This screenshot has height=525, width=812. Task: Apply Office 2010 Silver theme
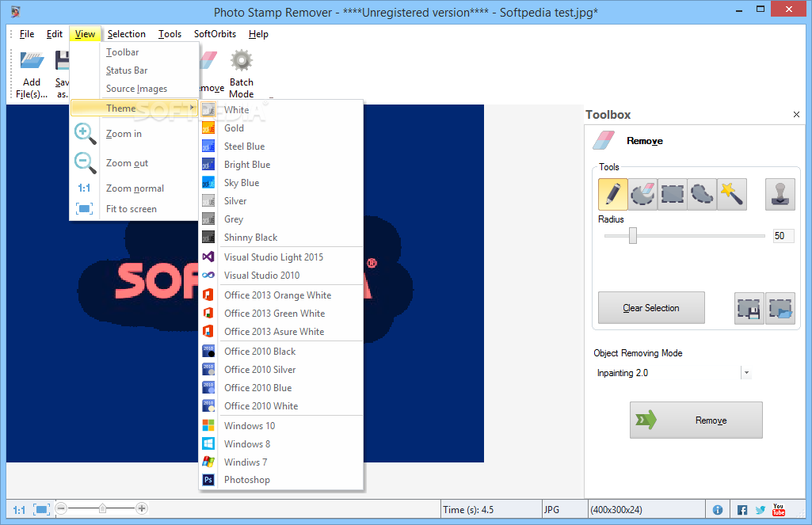[281, 369]
